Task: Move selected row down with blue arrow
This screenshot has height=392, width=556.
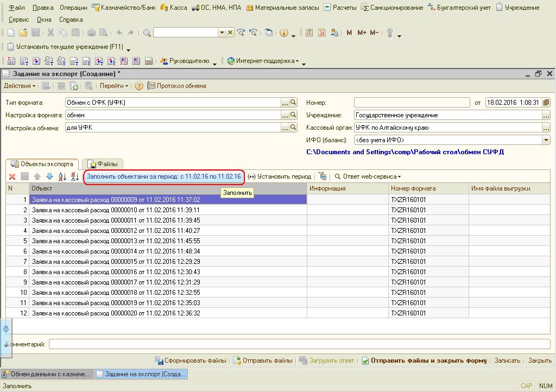Action: [x=49, y=176]
